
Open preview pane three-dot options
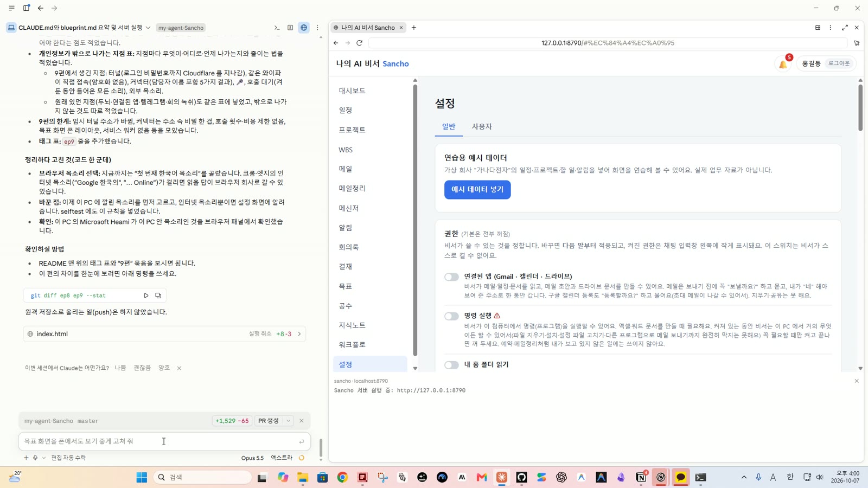pos(831,28)
